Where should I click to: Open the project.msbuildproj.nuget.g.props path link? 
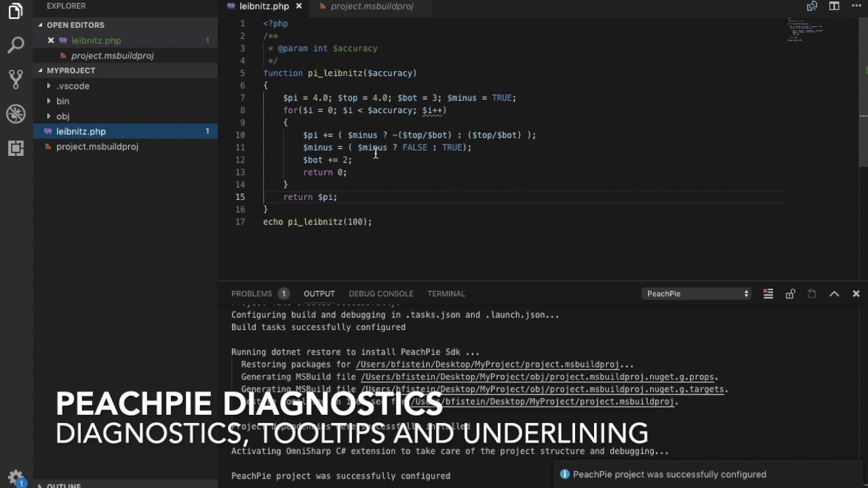click(538, 377)
